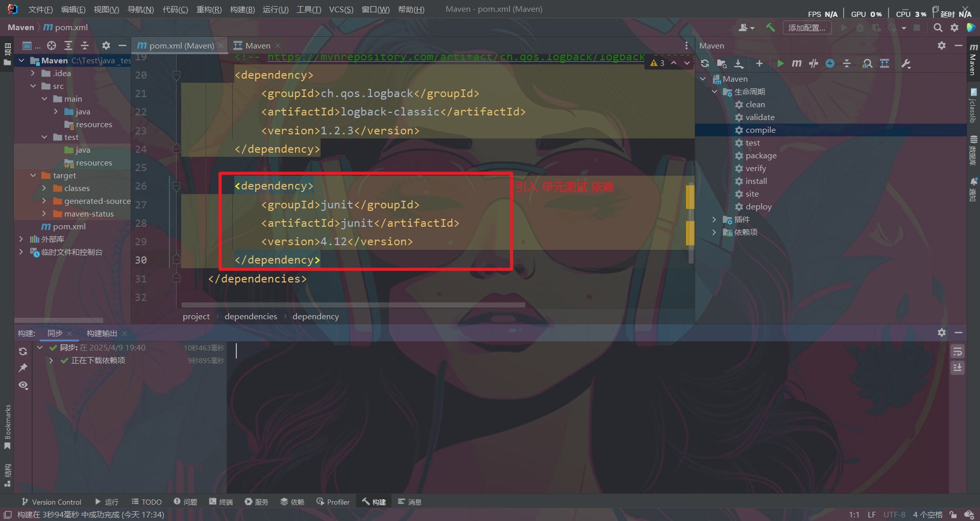980x521 pixels.
Task: Toggle eye view filter in build panel
Action: (x=23, y=385)
